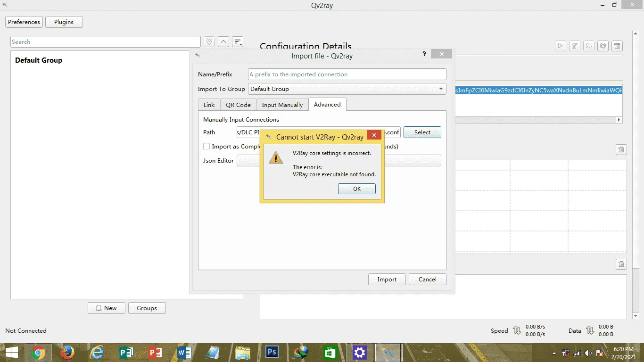This screenshot has width=644, height=362.
Task: Click the Select button next to Path
Action: coord(422,132)
